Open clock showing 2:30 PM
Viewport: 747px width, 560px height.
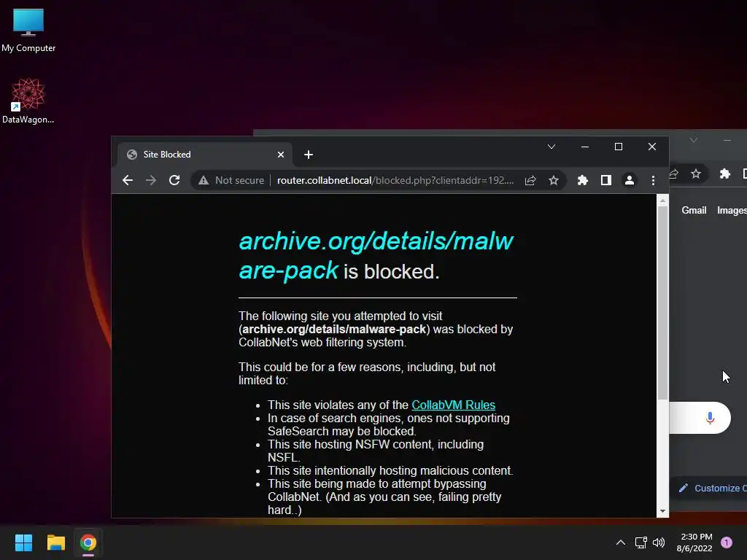694,542
